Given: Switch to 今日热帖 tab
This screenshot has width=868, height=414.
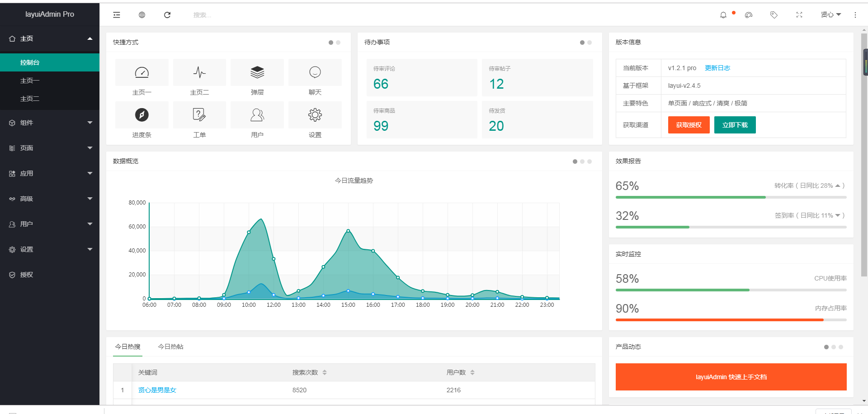Looking at the screenshot, I should (x=170, y=347).
